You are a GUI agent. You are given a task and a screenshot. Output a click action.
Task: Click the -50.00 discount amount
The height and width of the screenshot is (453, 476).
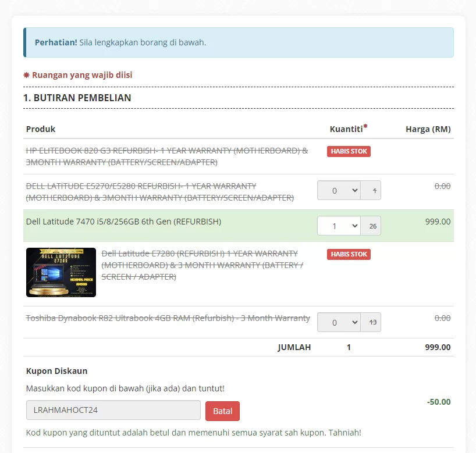pyautogui.click(x=439, y=402)
